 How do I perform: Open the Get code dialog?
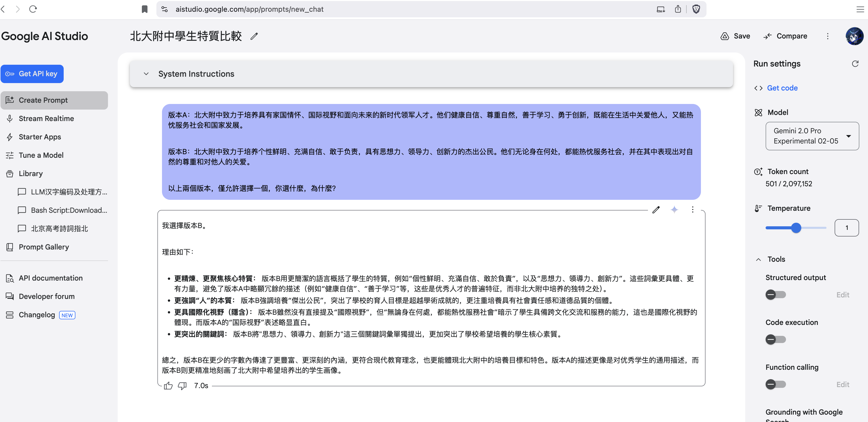[782, 88]
